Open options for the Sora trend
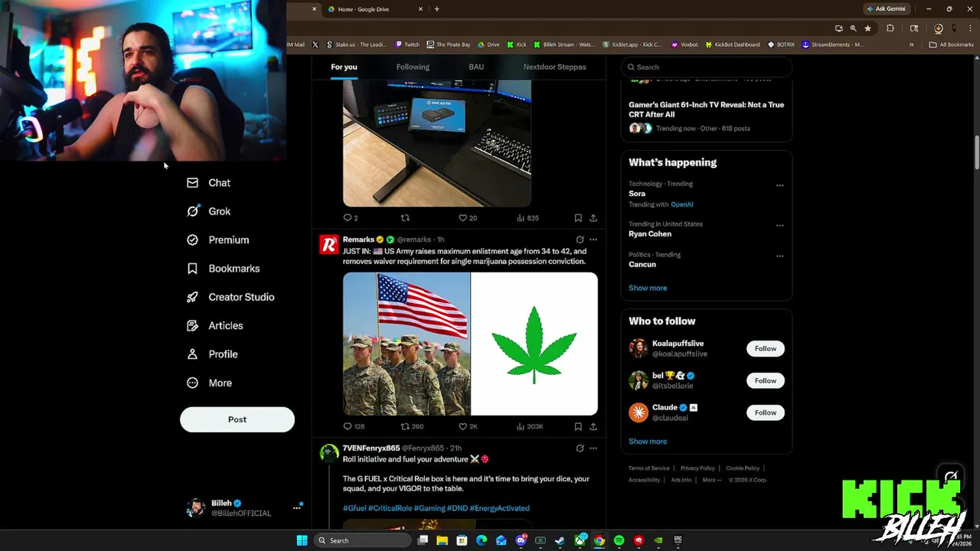This screenshot has width=980, height=551. [779, 185]
